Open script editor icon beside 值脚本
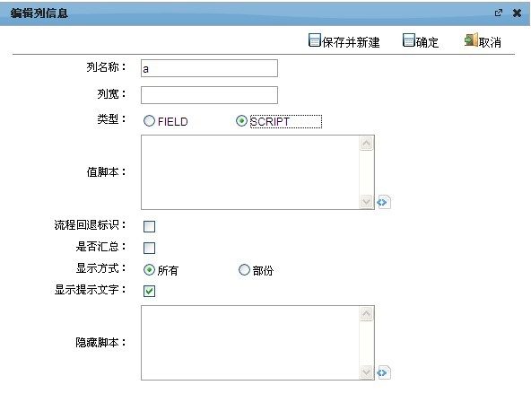 point(384,202)
